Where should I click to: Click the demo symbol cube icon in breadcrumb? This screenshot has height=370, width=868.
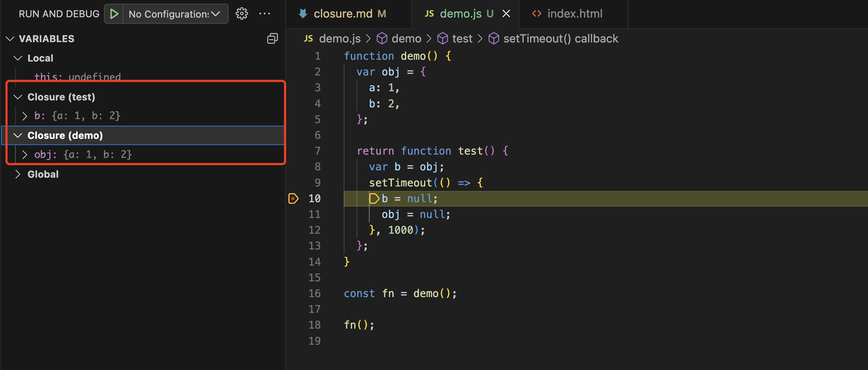point(382,38)
